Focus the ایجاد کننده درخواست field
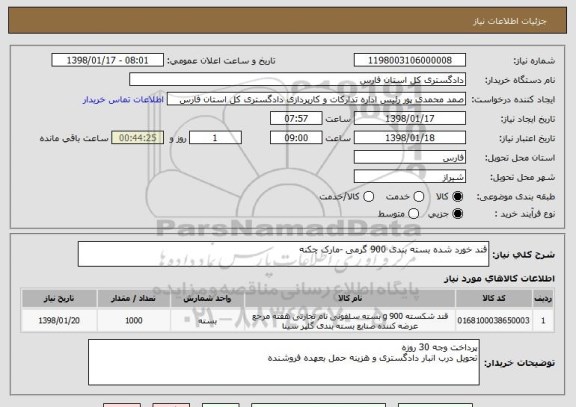The image size is (576, 407). (x=316, y=99)
